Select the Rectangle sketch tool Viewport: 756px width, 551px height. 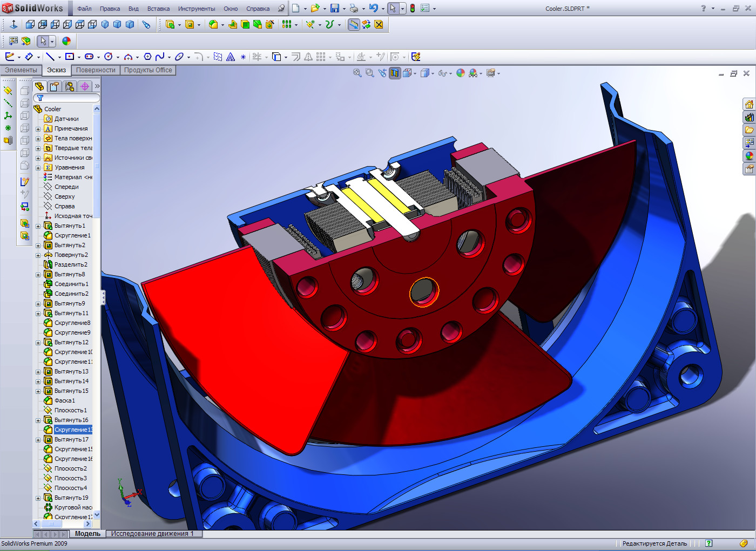(x=70, y=57)
